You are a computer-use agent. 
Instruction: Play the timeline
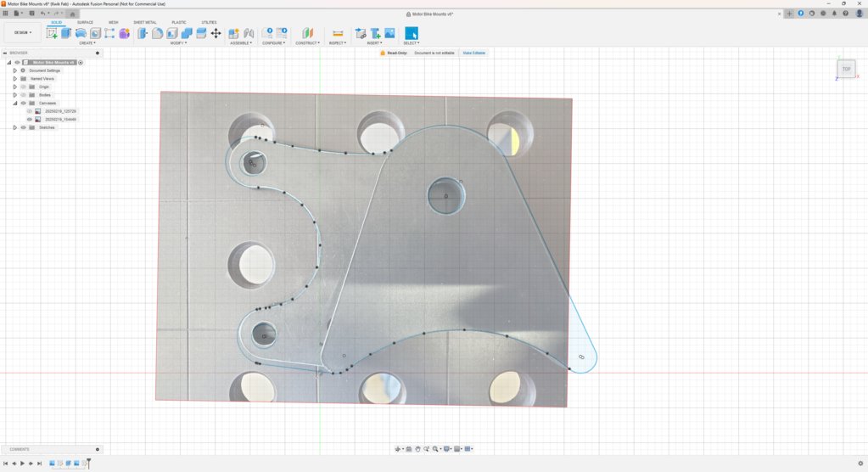[22, 464]
